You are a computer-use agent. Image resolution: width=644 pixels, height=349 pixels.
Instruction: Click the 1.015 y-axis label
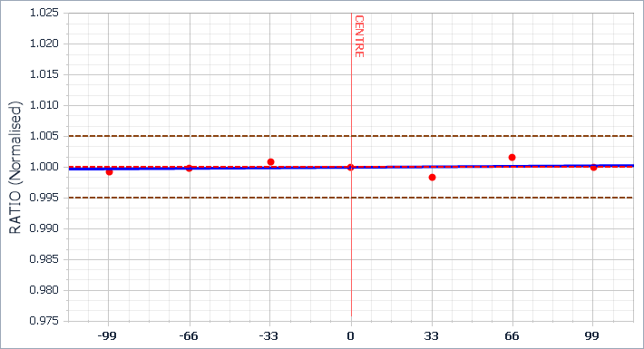[44, 74]
